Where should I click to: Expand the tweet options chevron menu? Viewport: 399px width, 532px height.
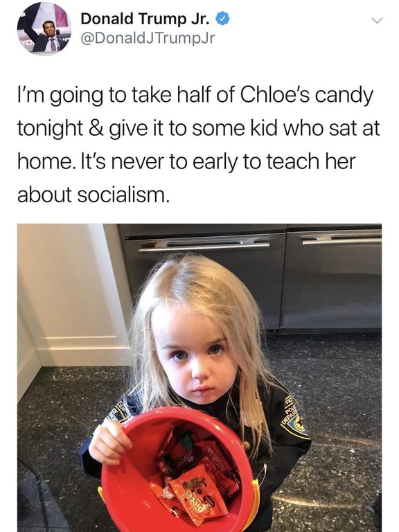(377, 20)
